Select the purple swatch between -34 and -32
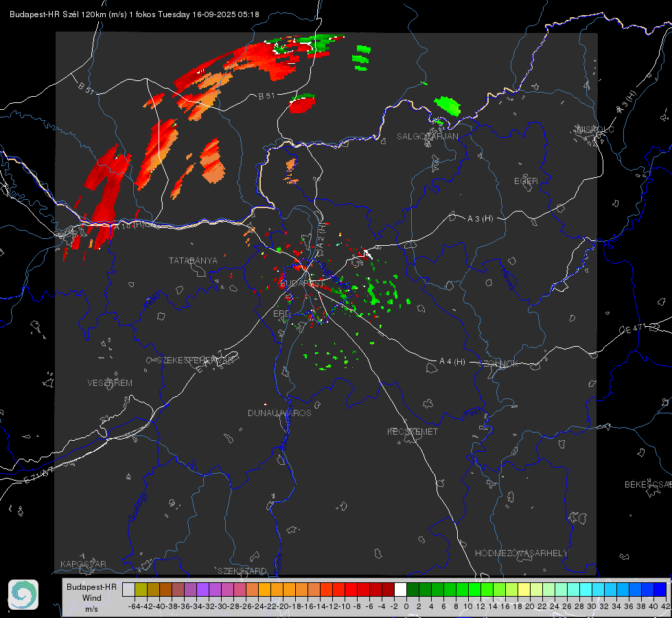The height and width of the screenshot is (618, 672). [x=202, y=589]
